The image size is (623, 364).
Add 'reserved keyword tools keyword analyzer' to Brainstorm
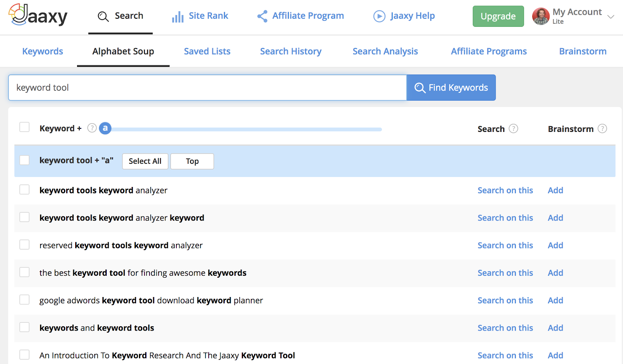[x=555, y=245]
